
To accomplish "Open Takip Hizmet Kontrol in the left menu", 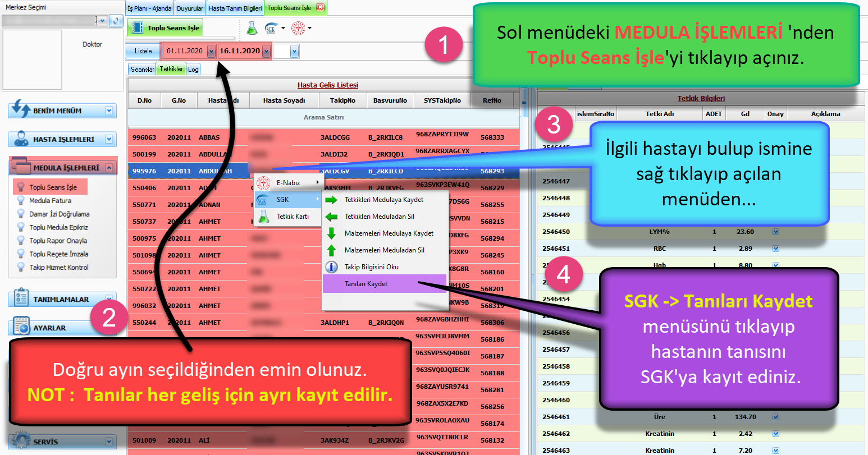I will (59, 268).
